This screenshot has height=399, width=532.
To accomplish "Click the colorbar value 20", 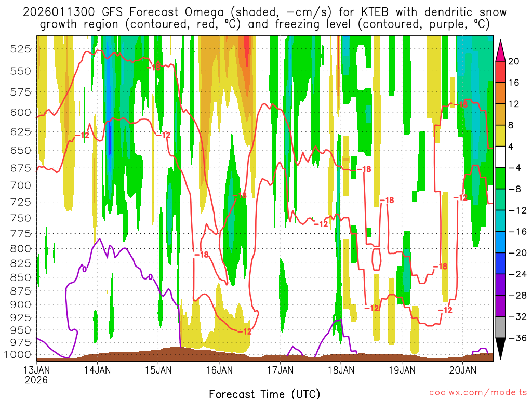I will (514, 61).
